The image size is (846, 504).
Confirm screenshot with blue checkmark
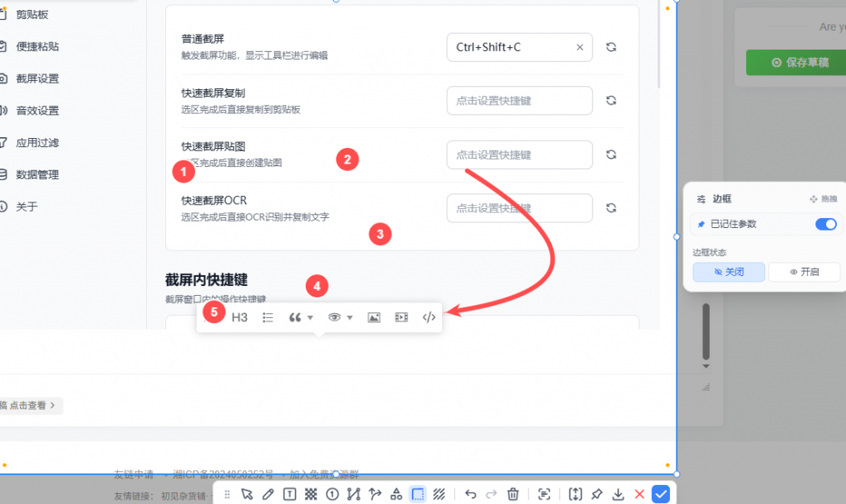tap(660, 494)
